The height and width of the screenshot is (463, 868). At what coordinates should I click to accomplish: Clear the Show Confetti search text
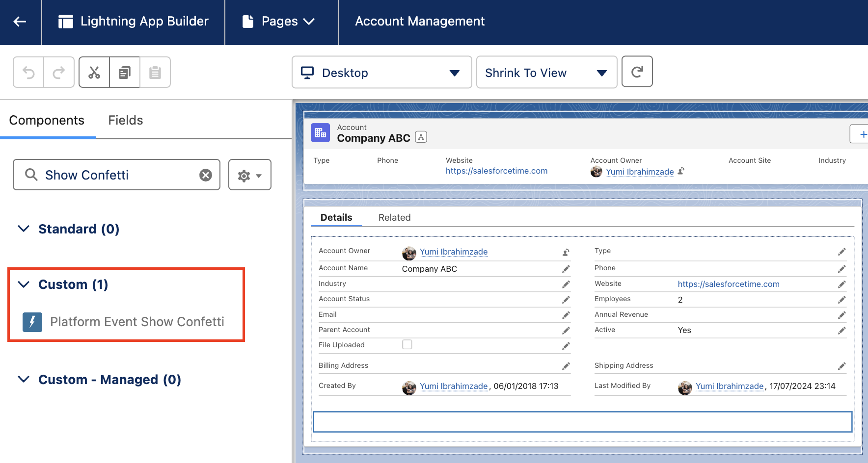205,175
